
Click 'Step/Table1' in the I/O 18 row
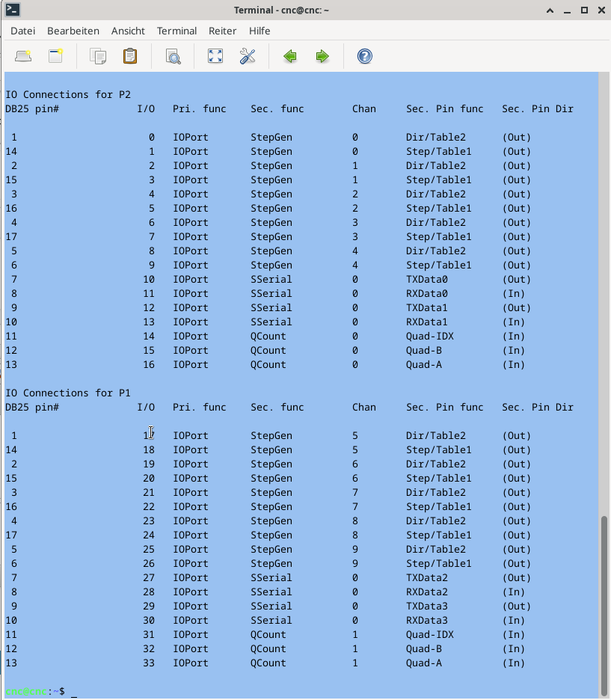click(x=439, y=450)
